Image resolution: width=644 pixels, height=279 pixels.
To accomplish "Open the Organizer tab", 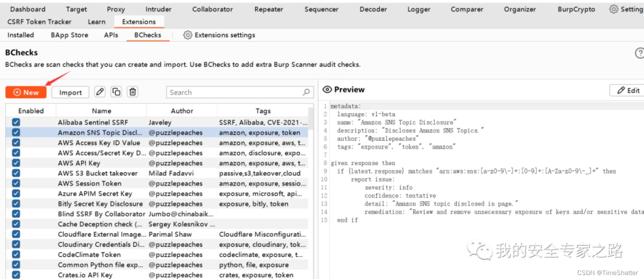I will pos(520,9).
